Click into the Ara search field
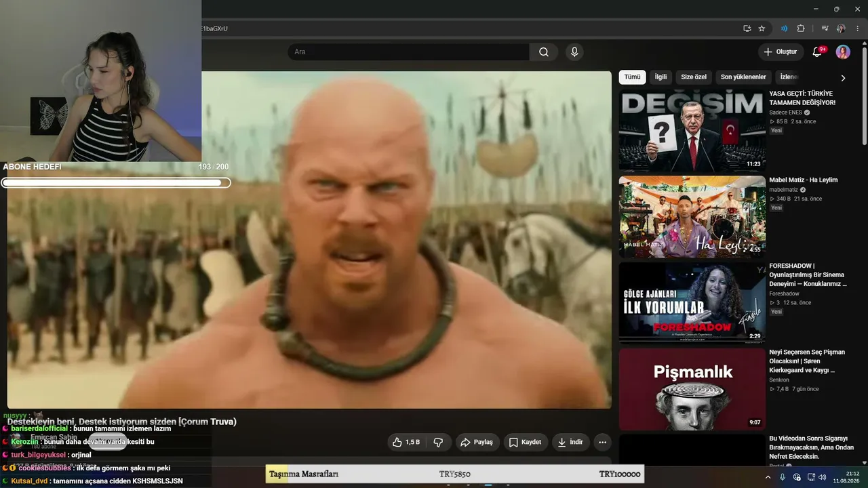 (x=409, y=52)
